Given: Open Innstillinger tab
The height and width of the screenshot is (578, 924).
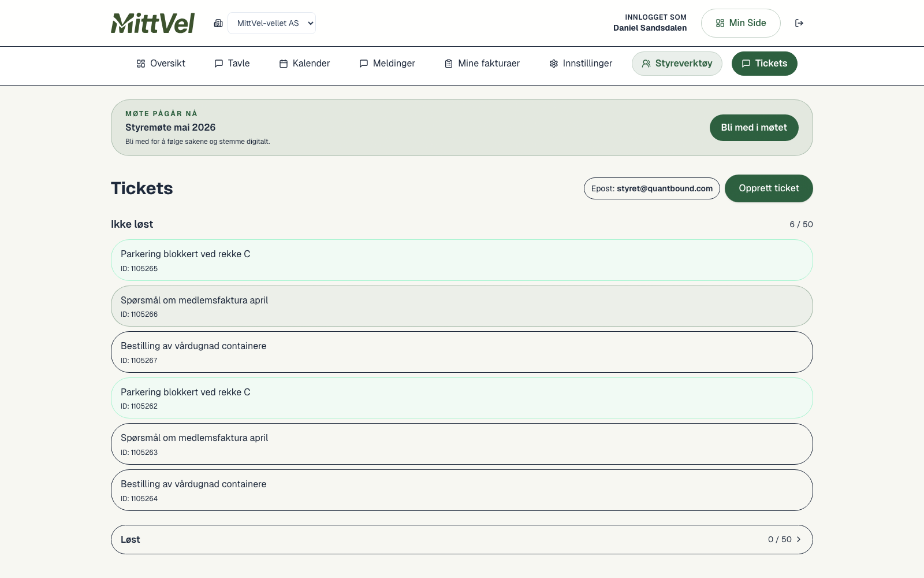Looking at the screenshot, I should [580, 64].
